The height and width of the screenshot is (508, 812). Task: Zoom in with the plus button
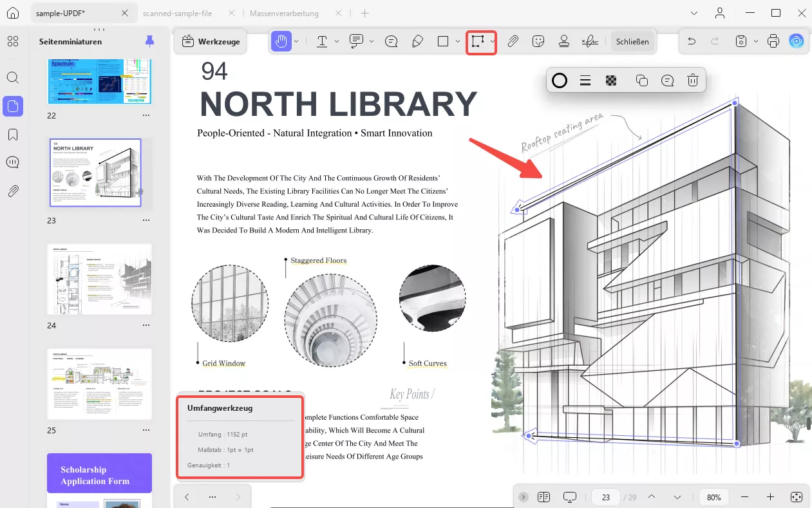771,497
